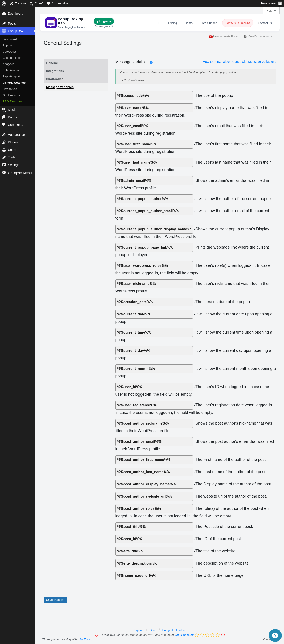284x644 pixels.
Task: Open the New content dropdown in admin bar
Action: tap(63, 4)
